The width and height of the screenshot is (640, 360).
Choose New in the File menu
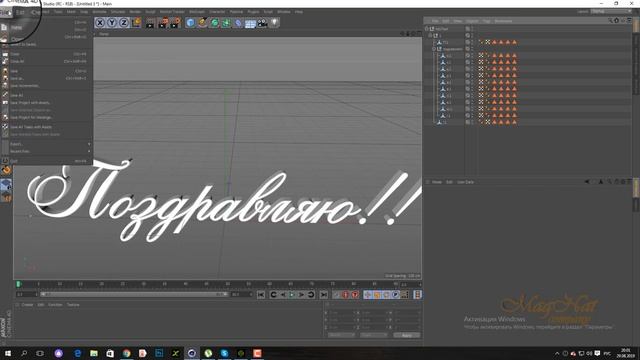point(47,28)
